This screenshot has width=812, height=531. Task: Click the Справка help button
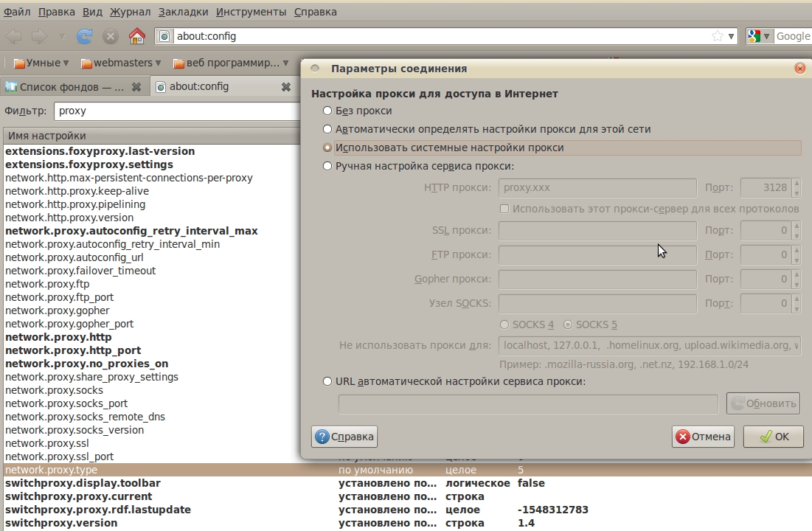(344, 437)
